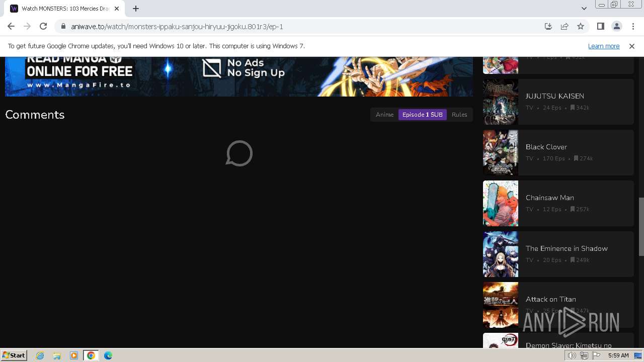Open the Chrome three-dot menu
This screenshot has height=362, width=644.
[x=632, y=26]
